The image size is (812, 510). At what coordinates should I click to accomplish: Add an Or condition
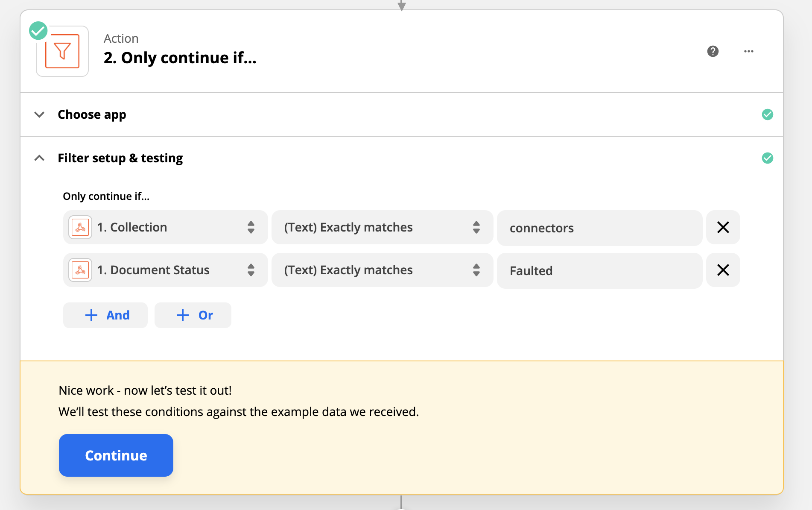coord(193,315)
